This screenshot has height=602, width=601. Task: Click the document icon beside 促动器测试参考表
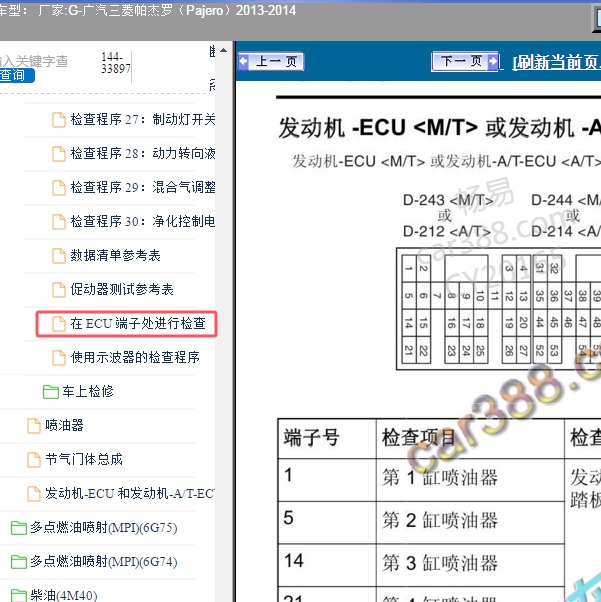58,289
